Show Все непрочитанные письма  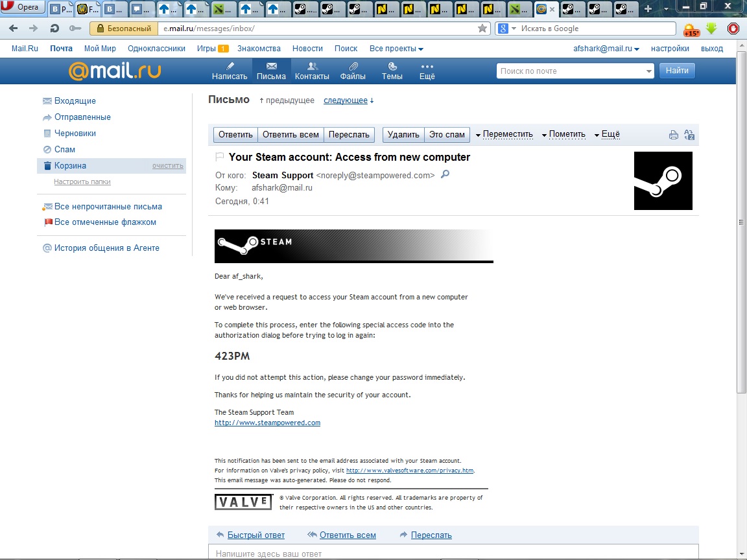click(108, 207)
